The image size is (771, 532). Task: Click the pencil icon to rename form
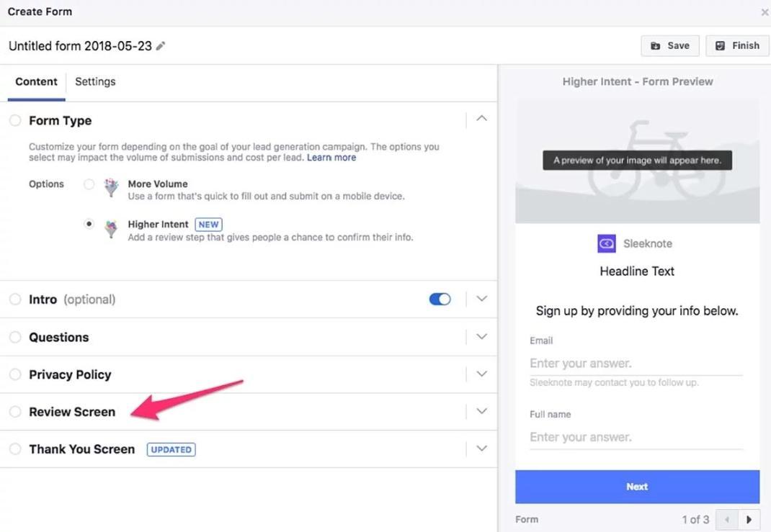pos(160,46)
